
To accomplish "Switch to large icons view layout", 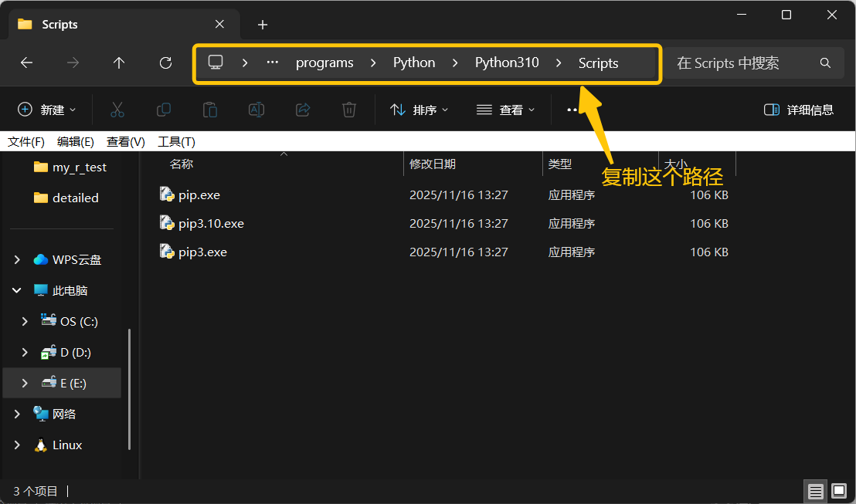I will point(839,491).
